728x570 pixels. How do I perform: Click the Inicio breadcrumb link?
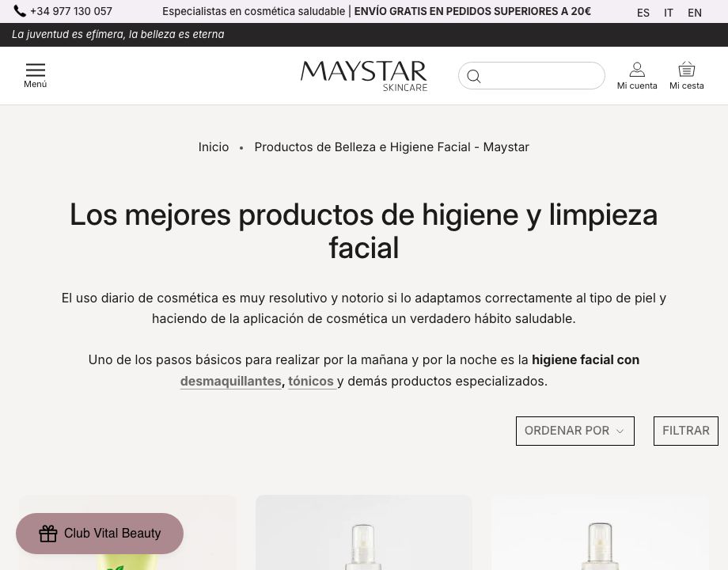[x=214, y=147]
